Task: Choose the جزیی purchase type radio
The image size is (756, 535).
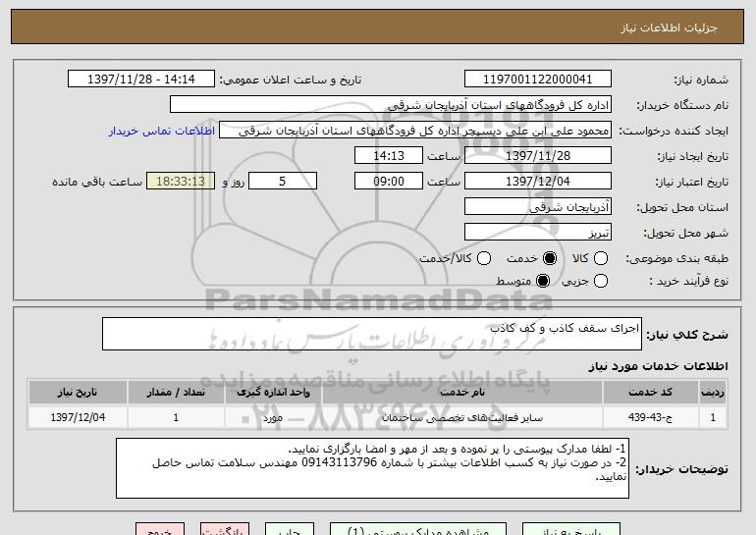Action: point(601,281)
